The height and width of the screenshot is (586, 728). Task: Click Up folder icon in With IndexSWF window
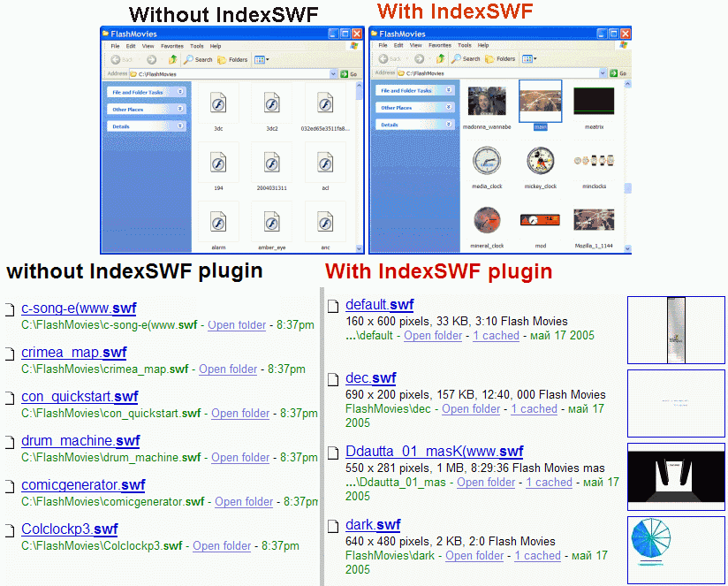pos(440,58)
